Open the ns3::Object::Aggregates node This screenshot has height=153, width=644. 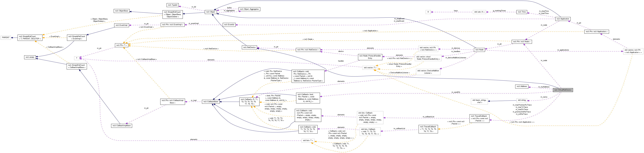click(x=249, y=9)
